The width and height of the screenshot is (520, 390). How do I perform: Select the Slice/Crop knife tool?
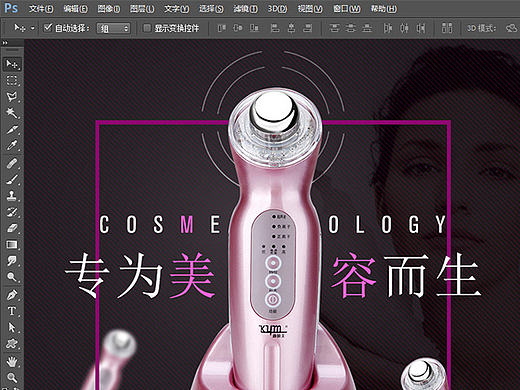(x=12, y=129)
